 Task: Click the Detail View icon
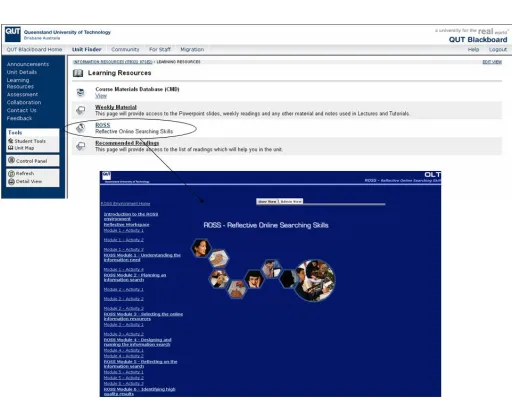point(11,181)
